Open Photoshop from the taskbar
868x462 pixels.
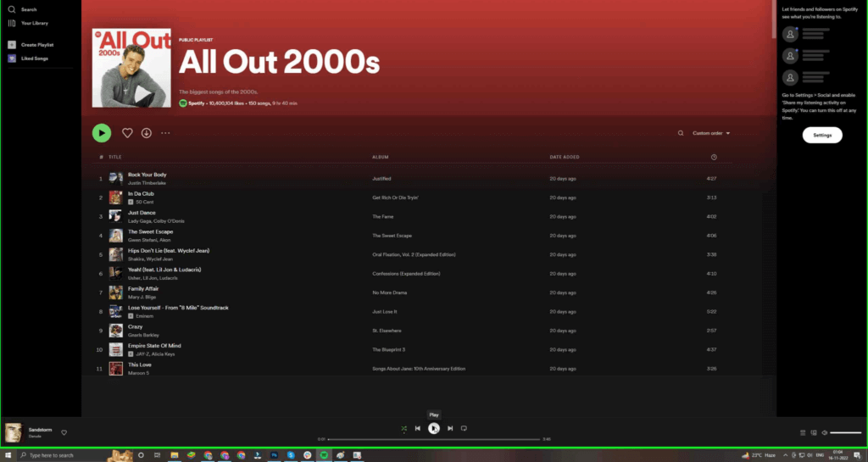[x=274, y=455]
